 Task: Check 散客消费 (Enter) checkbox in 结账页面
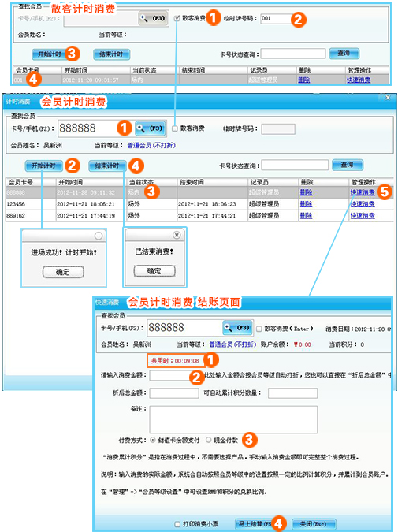tap(259, 329)
